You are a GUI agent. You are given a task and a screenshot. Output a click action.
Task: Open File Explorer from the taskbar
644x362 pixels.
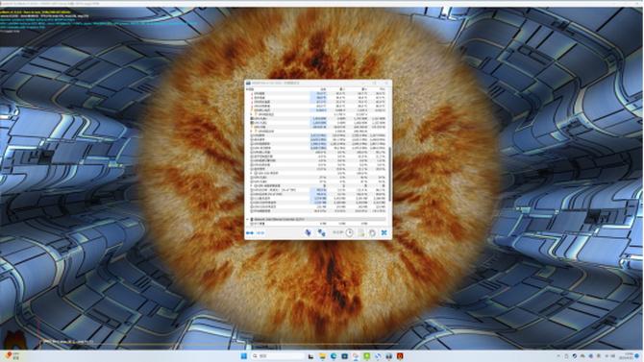coord(322,356)
